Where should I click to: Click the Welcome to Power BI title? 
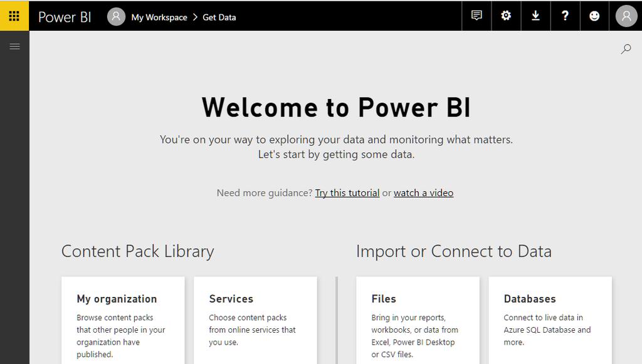pos(336,108)
